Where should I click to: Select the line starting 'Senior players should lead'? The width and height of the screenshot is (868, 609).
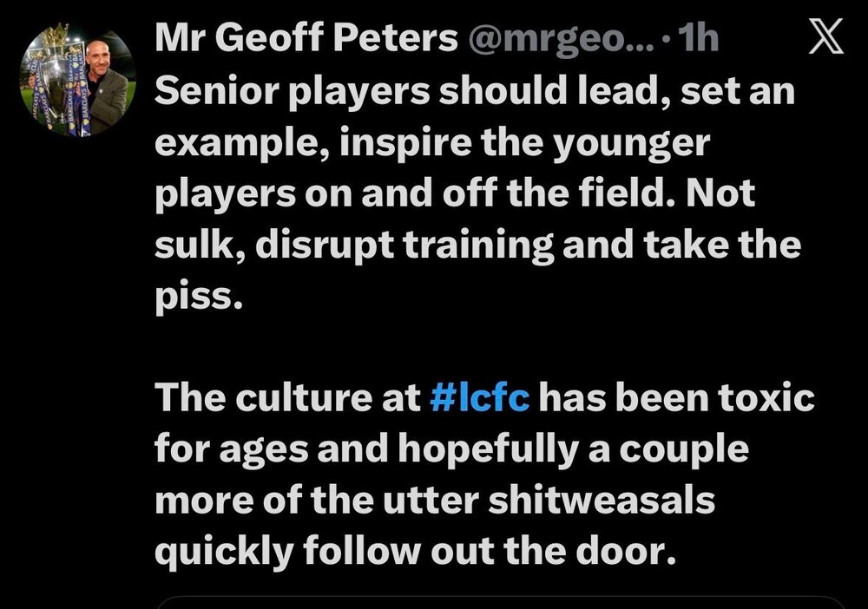pos(475,91)
